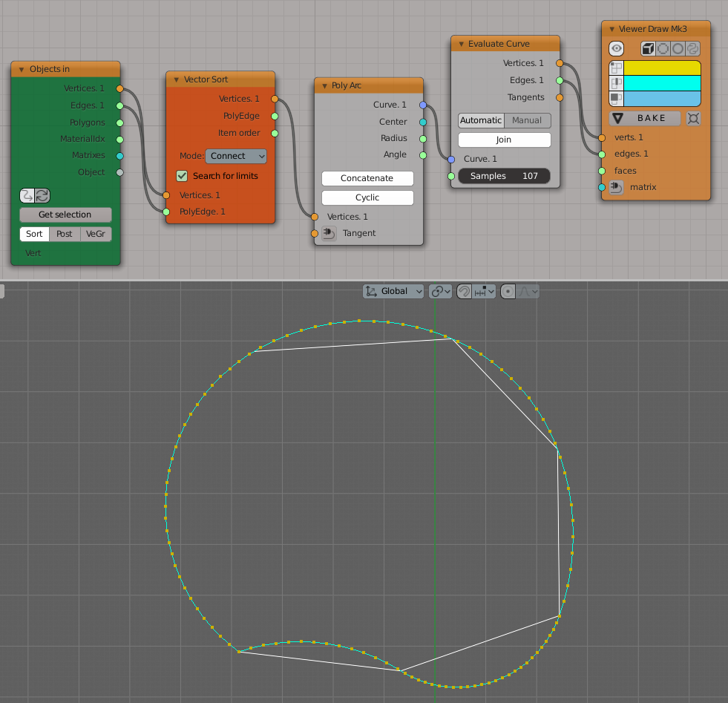Image resolution: width=728 pixels, height=703 pixels.
Task: Click the face color icon beside the blue swatch
Action: 616,98
